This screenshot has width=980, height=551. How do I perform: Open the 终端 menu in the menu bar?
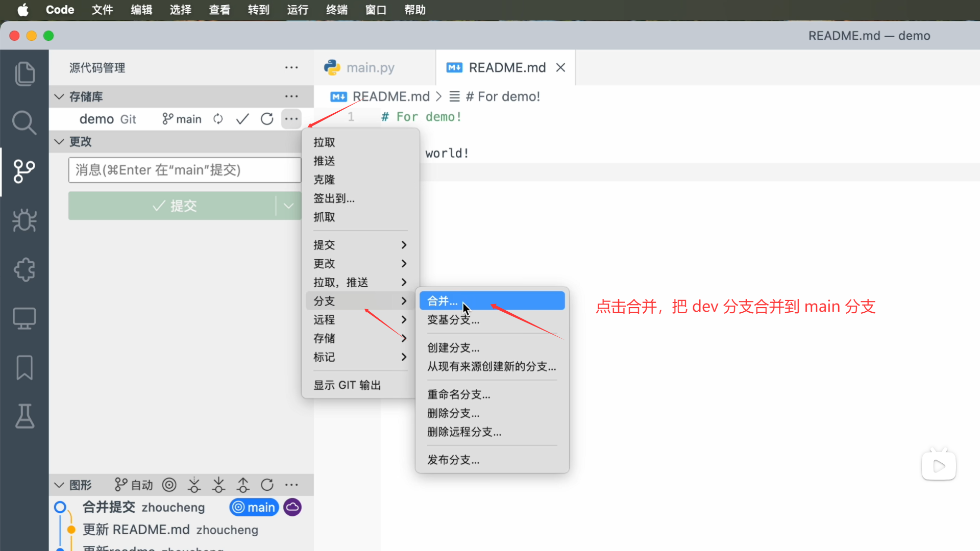click(336, 10)
